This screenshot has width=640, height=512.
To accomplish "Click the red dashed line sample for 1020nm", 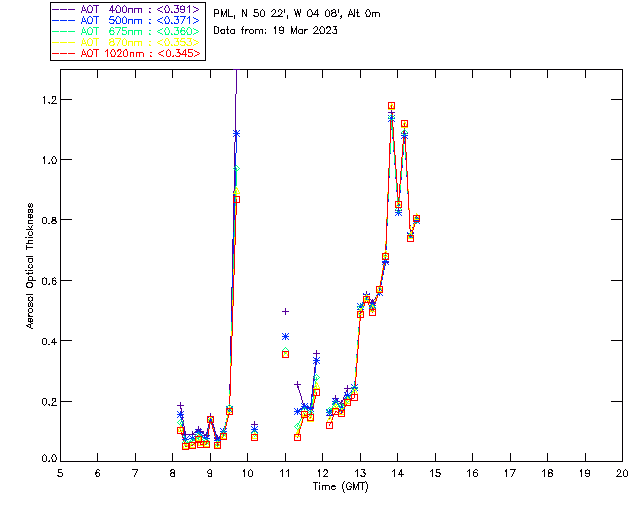I will (x=64, y=53).
